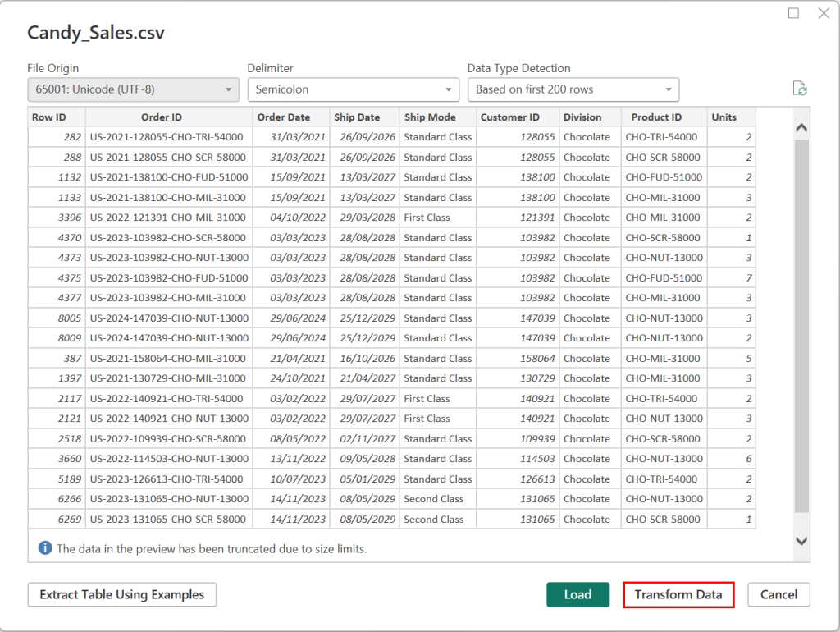Screen dimensions: 840x632
Task: Click the Candy_Sales.csv title
Action: (96, 32)
